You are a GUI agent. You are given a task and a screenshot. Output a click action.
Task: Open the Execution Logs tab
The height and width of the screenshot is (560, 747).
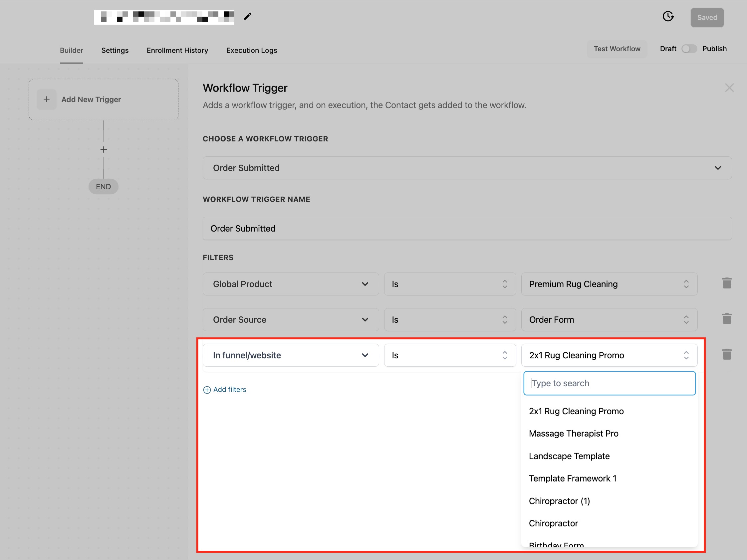pyautogui.click(x=251, y=50)
